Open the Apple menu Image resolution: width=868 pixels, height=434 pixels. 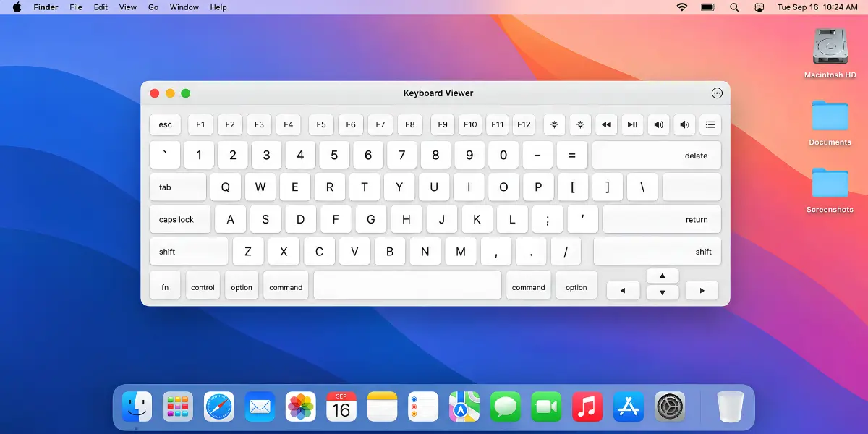17,7
